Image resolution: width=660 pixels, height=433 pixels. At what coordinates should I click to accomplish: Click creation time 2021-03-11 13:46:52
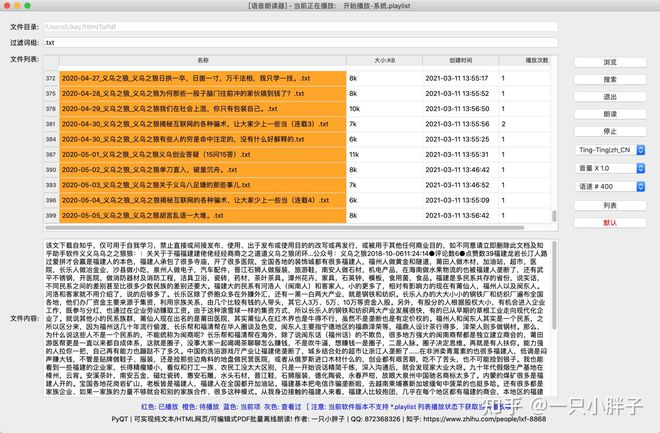[x=460, y=185]
